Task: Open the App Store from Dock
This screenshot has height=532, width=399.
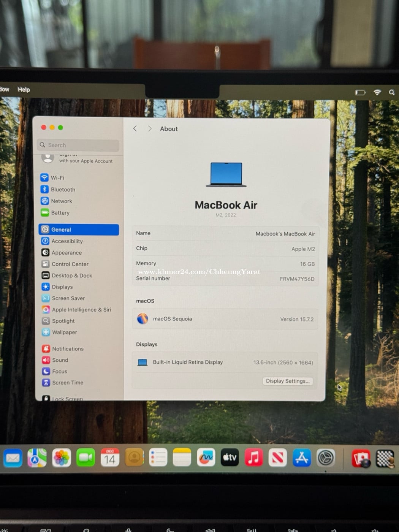Action: point(302,458)
